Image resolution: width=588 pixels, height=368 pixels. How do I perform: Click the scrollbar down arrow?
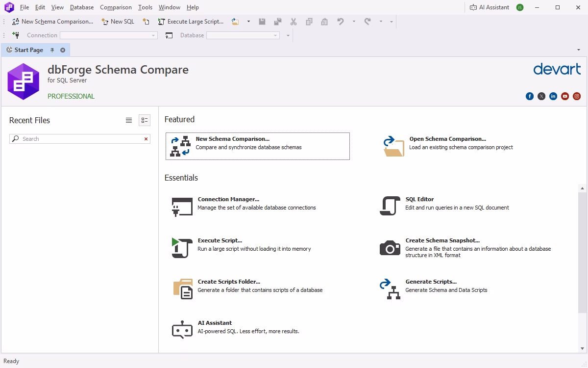tap(582, 348)
